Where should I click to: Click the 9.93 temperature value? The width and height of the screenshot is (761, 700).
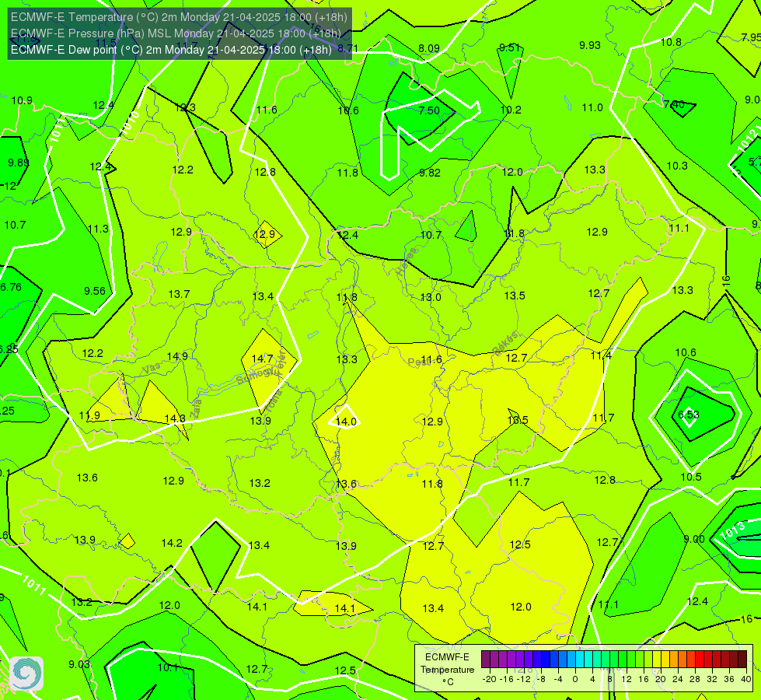[590, 45]
